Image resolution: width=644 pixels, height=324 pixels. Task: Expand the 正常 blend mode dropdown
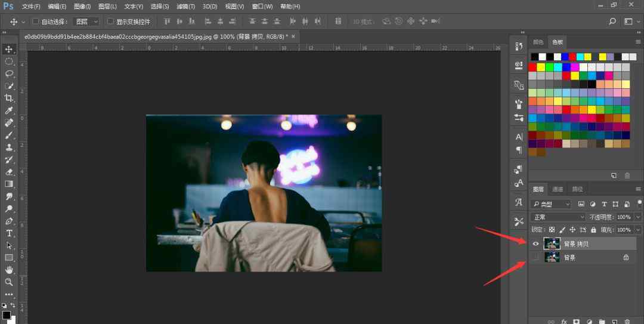coord(558,217)
